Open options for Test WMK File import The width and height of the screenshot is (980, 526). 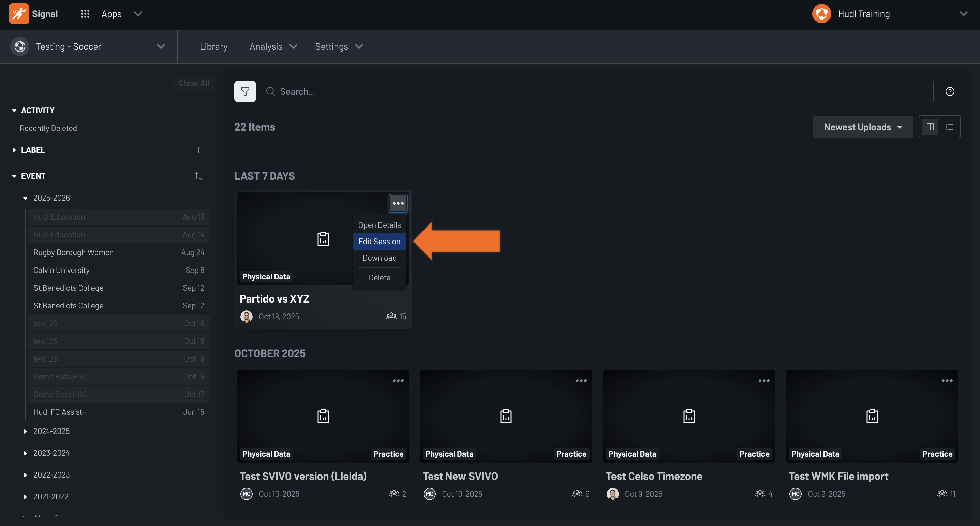click(947, 381)
